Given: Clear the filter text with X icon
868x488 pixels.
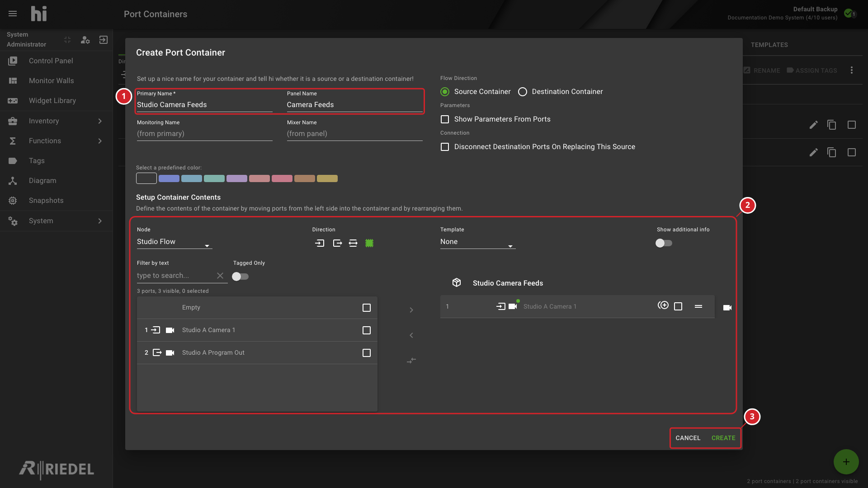Looking at the screenshot, I should [220, 276].
